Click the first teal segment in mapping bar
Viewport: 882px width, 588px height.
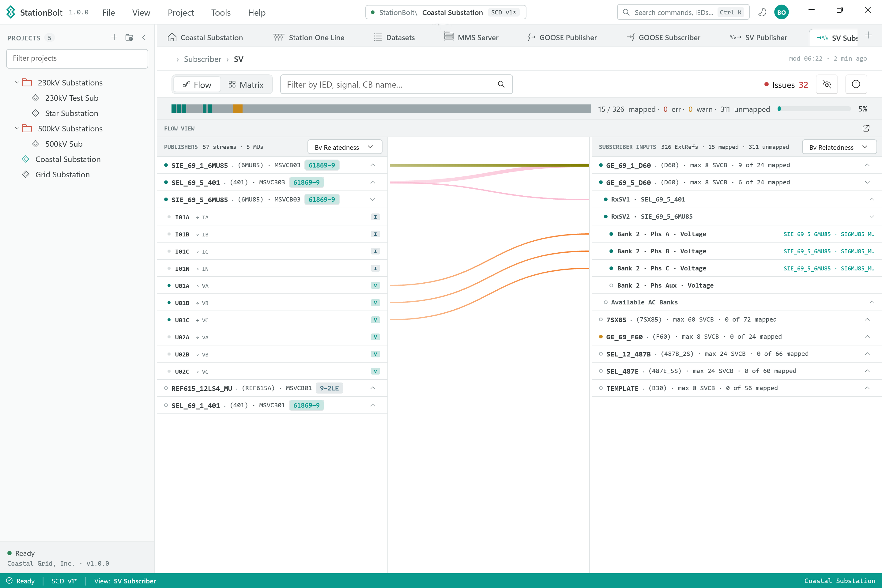pos(174,109)
